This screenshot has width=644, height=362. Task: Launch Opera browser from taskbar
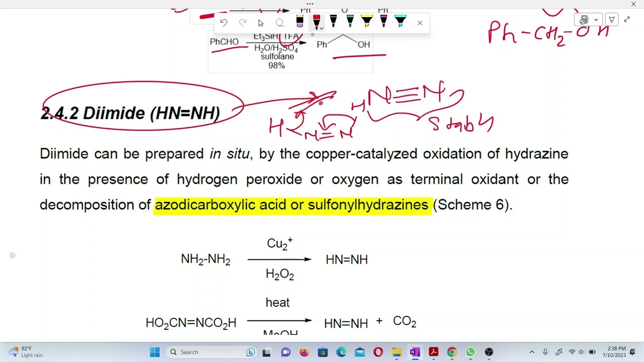click(x=378, y=352)
